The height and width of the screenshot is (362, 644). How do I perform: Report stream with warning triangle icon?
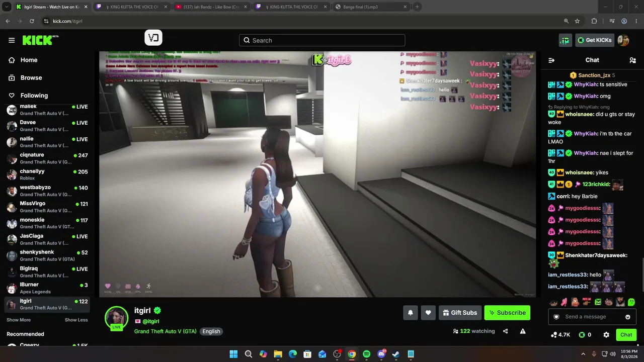(523, 331)
